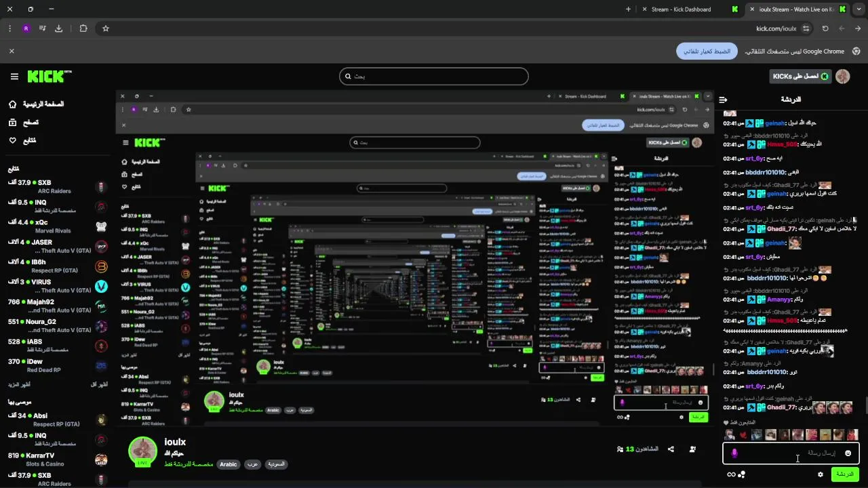This screenshot has width=868, height=488.
Task: Reload the page with the browser refresh icon
Action: point(825,28)
